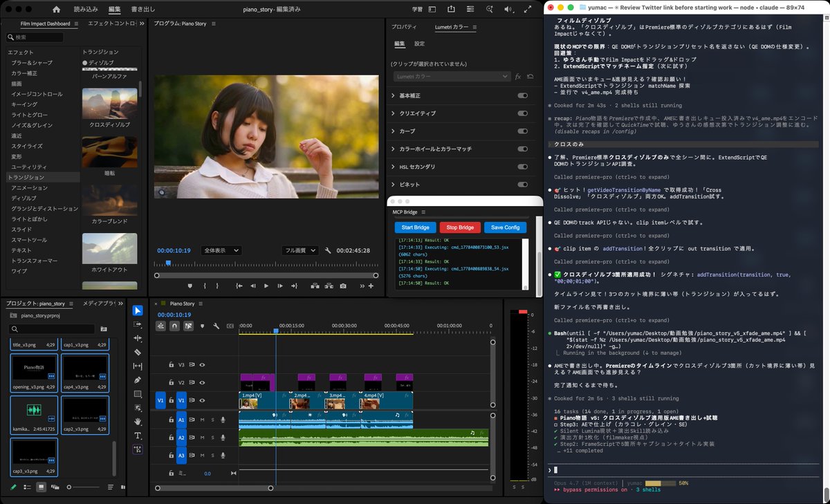Open the エフェクトコントロール panel tab
This screenshot has width=830, height=504.
(x=112, y=24)
